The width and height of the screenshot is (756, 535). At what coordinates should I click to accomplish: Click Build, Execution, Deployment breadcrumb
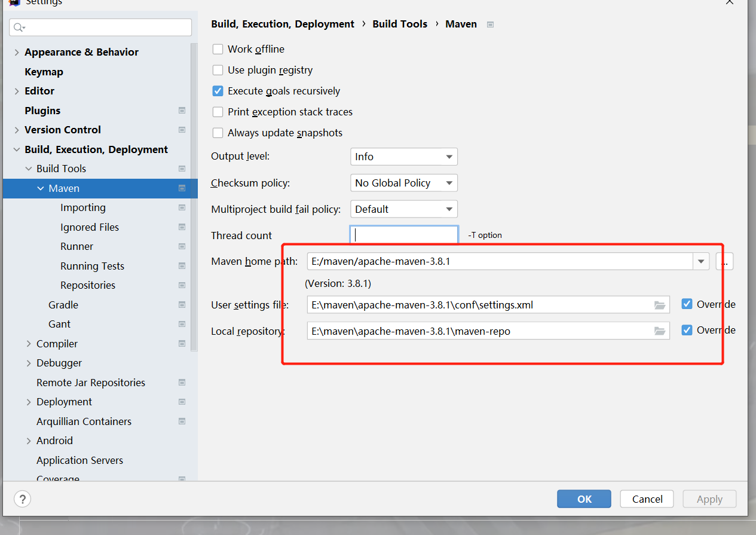283,24
